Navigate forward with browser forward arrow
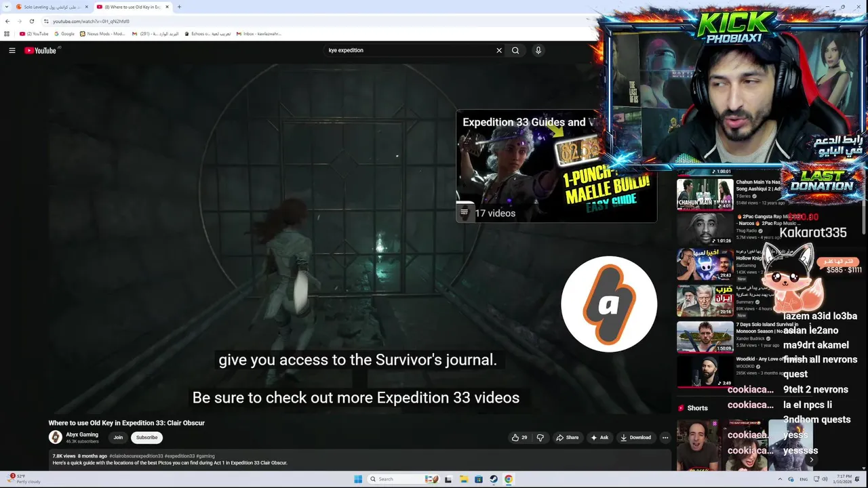The image size is (868, 488). click(19, 21)
